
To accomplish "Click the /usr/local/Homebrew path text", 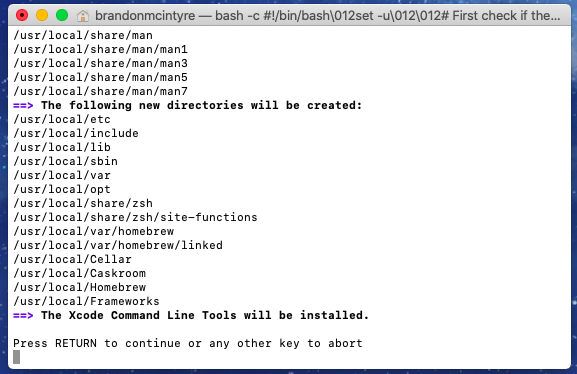I will [79, 287].
